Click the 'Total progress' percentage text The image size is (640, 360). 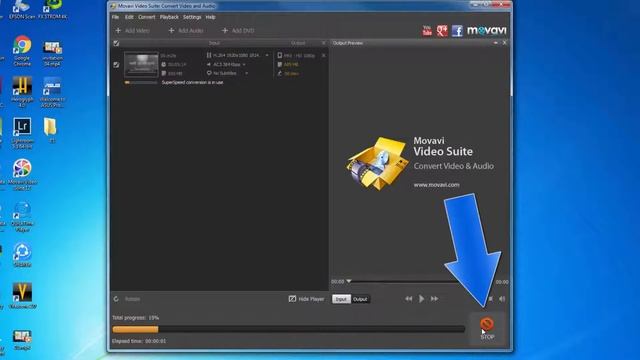136,318
